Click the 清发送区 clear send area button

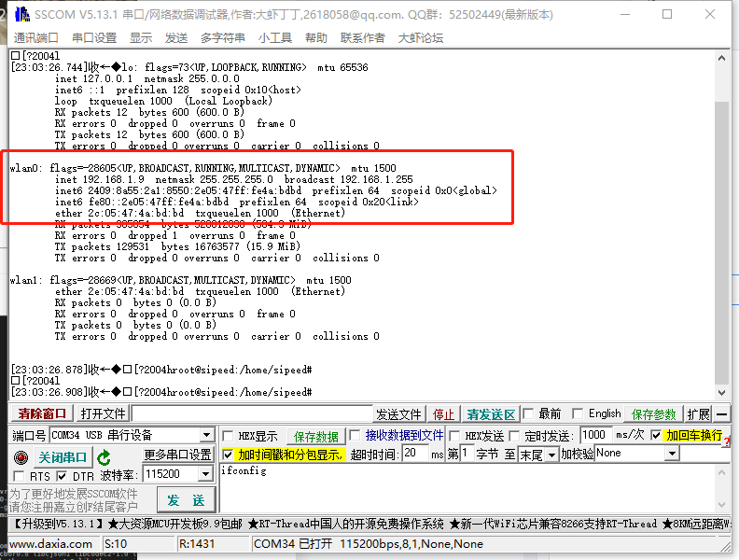491,414
